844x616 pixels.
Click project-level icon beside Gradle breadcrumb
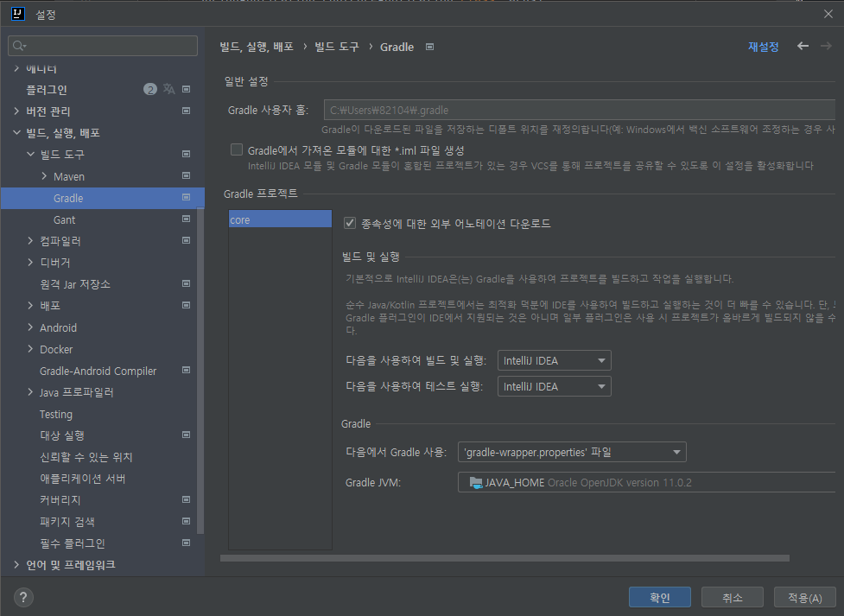[429, 47]
